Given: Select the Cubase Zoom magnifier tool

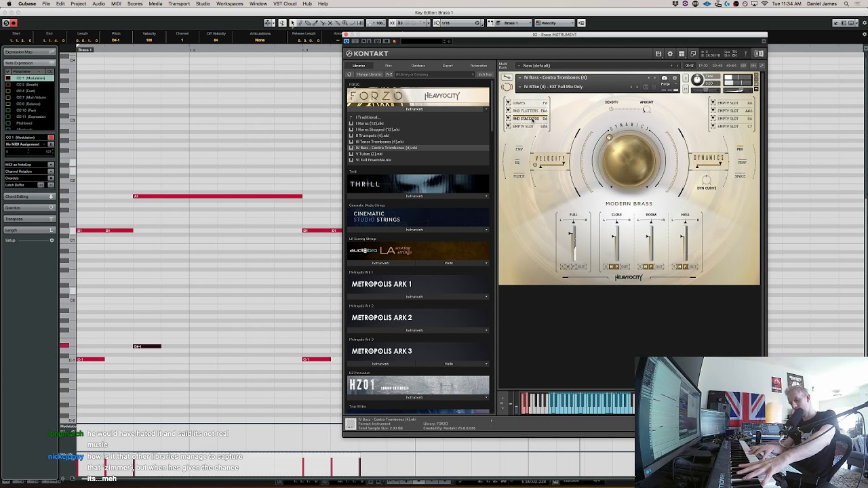Looking at the screenshot, I should tap(344, 23).
